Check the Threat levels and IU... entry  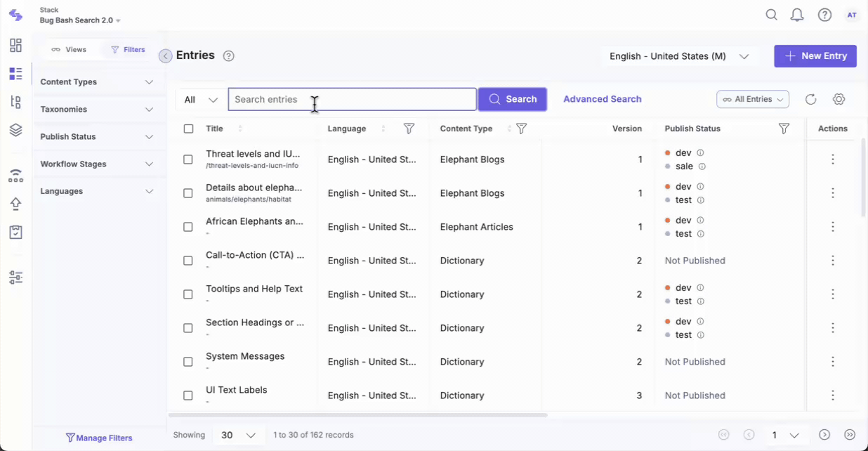pos(188,159)
